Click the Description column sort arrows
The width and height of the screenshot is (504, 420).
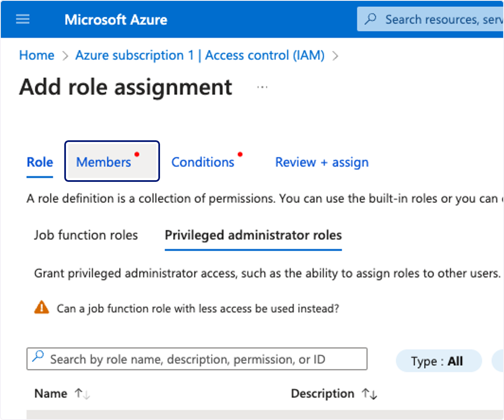pyautogui.click(x=370, y=394)
